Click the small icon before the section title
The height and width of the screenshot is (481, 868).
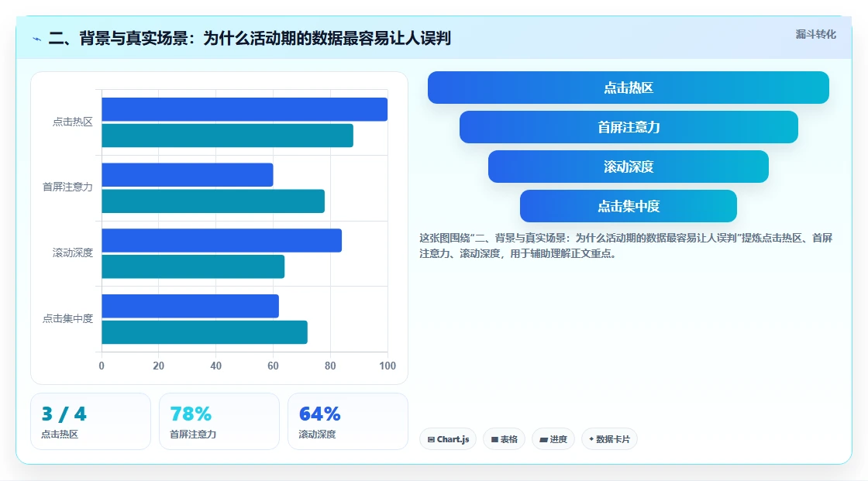pos(37,39)
